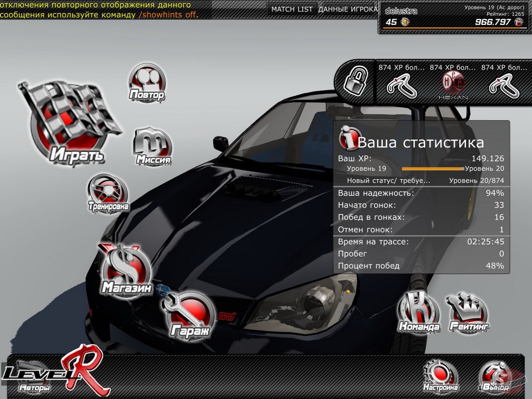Select the rightmost 874 XP track
Viewport: 532px width, 399px height.
pyautogui.click(x=505, y=86)
